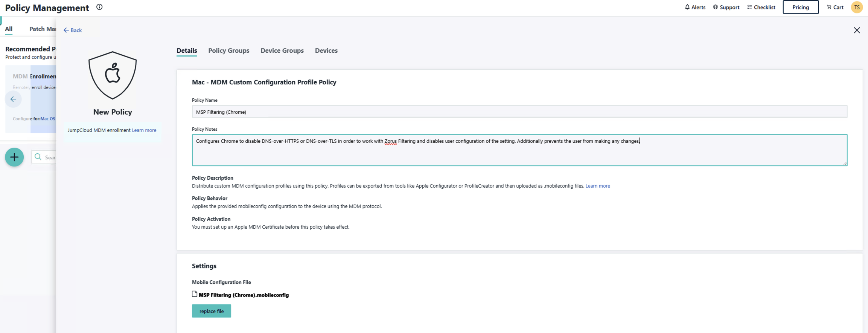The image size is (868, 333).
Task: Open JumpCloud MDM enrollment Learn more link
Action: click(x=144, y=130)
